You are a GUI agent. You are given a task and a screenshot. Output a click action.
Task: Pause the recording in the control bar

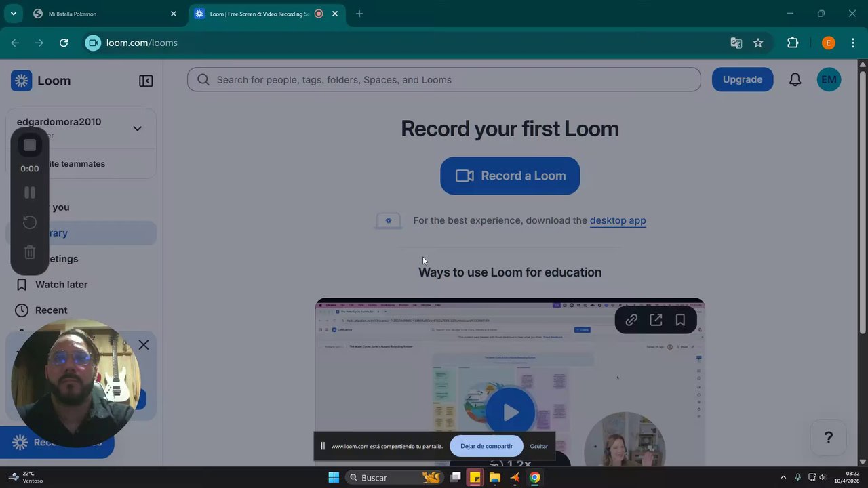tap(30, 192)
